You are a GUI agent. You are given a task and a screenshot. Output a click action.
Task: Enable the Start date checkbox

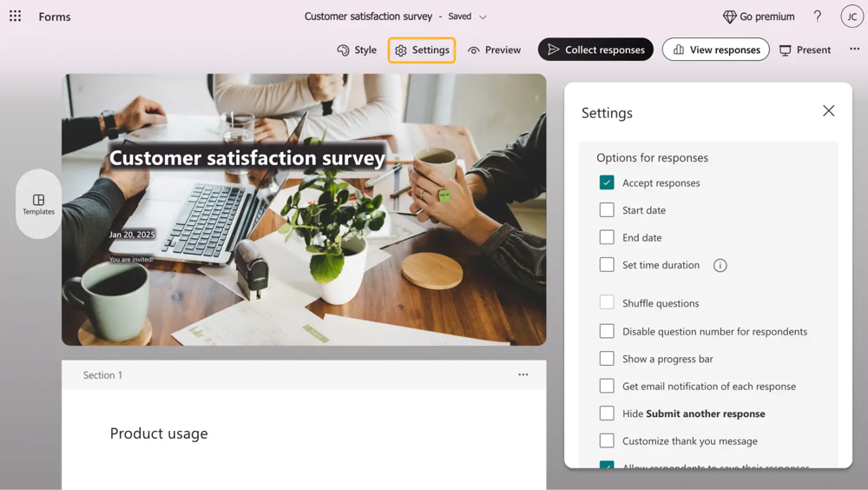coord(607,210)
